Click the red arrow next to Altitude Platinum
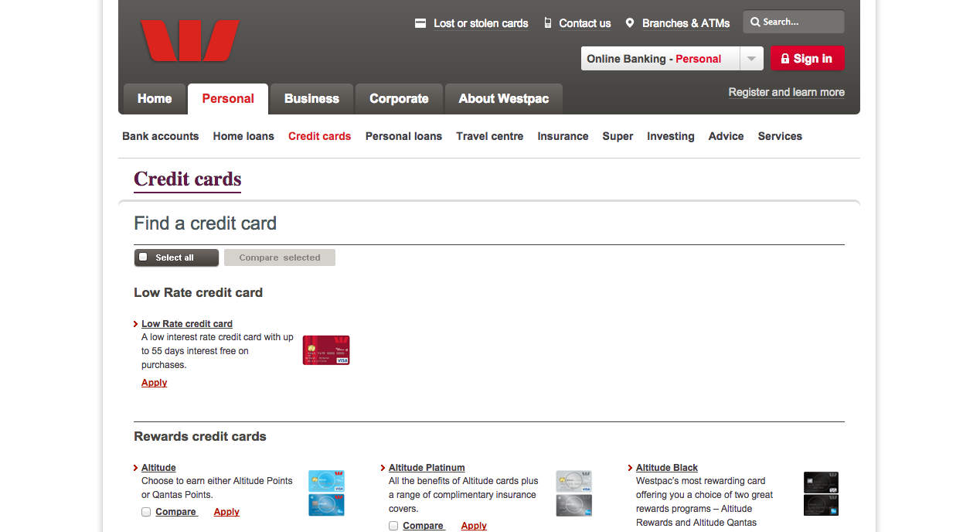This screenshot has height=532, width=980. pos(383,468)
